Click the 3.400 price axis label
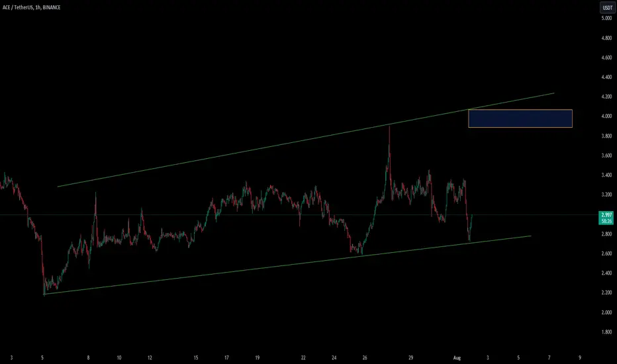Viewport: 617px width, 364px height. [x=606, y=175]
